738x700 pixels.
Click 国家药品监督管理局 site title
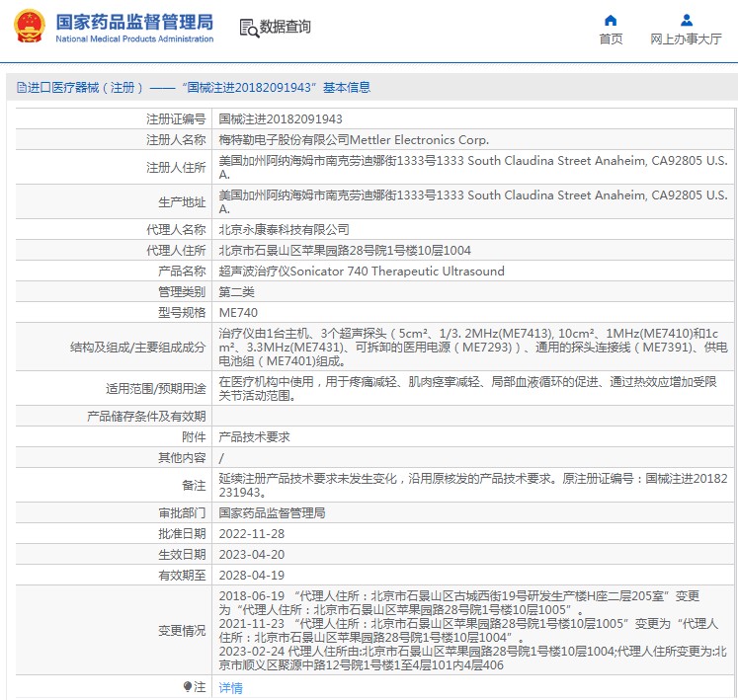click(x=134, y=22)
